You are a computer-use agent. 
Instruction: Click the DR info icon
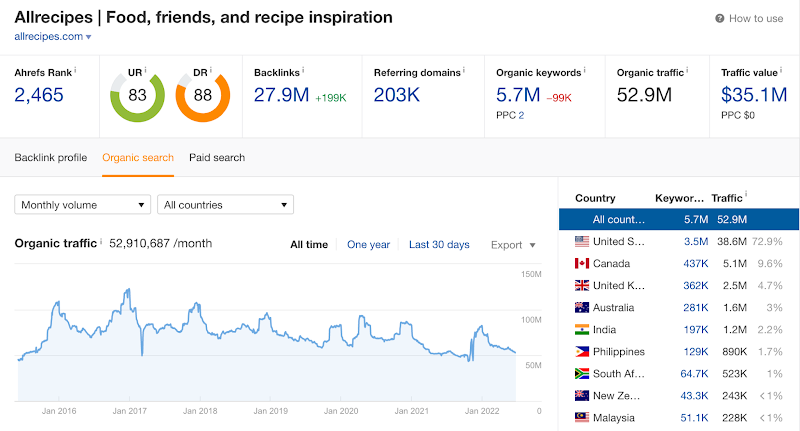click(x=211, y=69)
